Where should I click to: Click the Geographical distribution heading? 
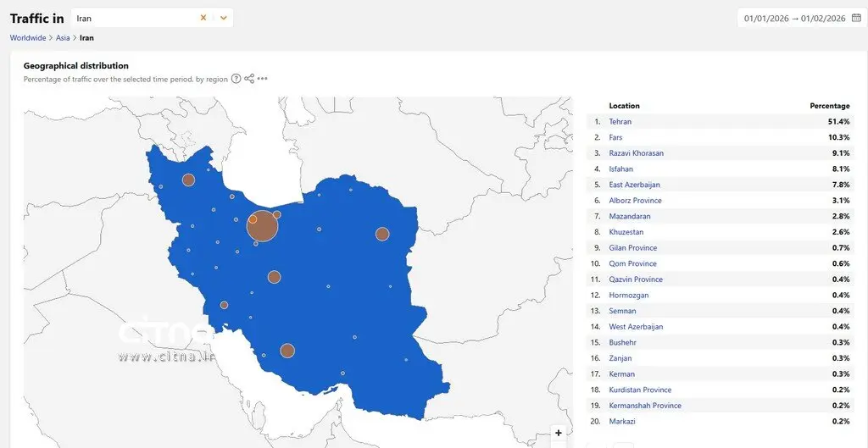(75, 66)
